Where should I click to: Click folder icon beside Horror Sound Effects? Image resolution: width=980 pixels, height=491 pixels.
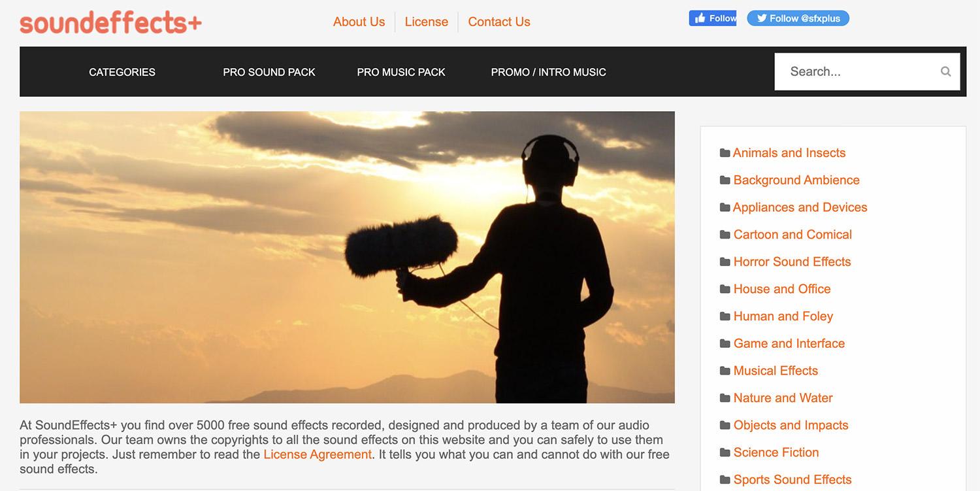pyautogui.click(x=725, y=262)
